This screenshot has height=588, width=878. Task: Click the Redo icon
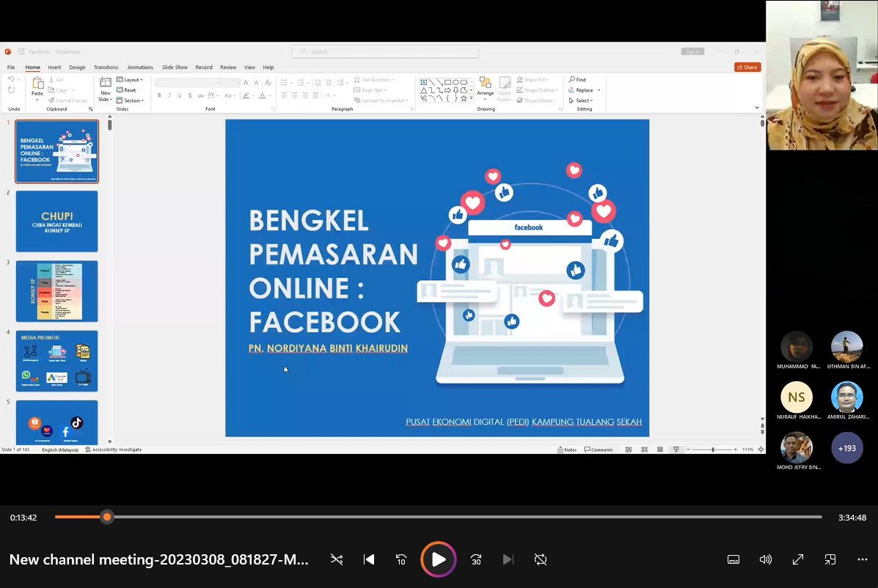click(x=11, y=90)
